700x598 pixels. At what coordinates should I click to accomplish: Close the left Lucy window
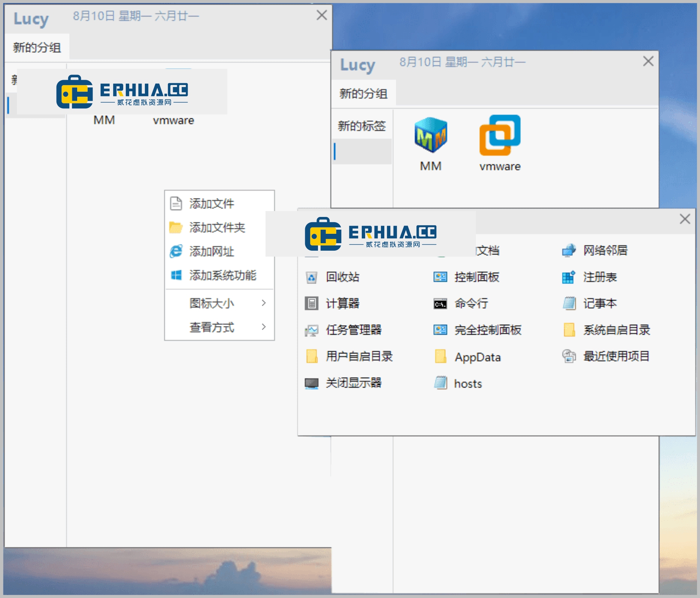coord(322,15)
